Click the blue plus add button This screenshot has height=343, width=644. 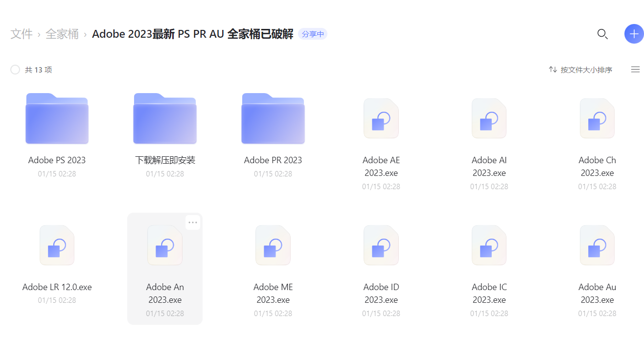[x=634, y=34]
